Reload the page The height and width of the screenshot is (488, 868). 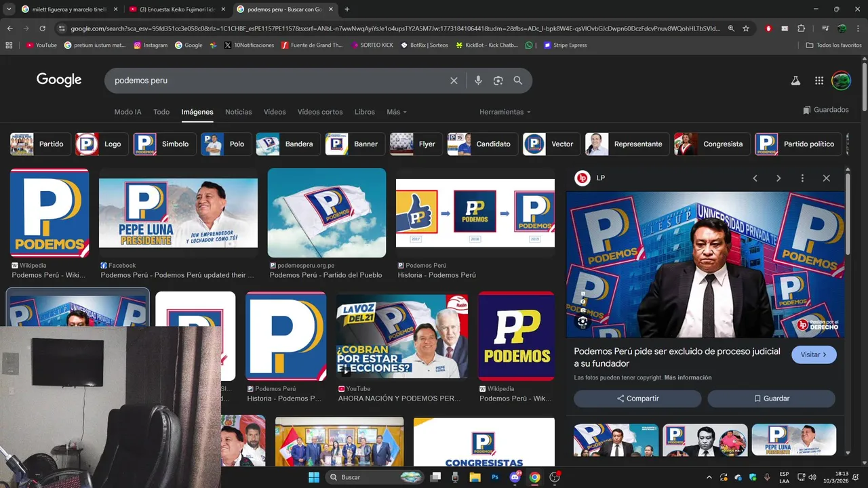coord(42,28)
